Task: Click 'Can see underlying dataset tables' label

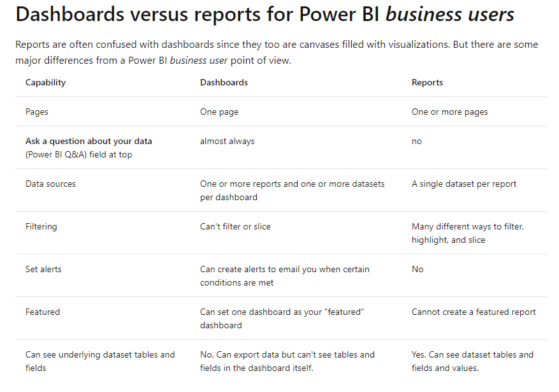Action: [x=100, y=361]
